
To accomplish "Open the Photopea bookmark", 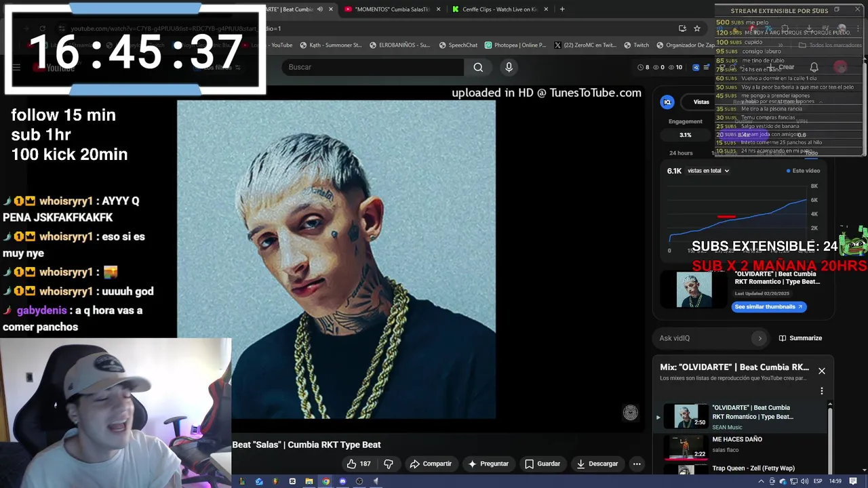I will (515, 45).
